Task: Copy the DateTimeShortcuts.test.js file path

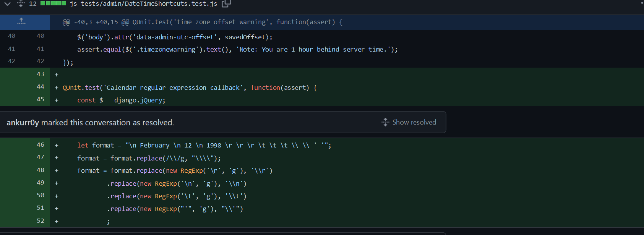Action: (227, 3)
